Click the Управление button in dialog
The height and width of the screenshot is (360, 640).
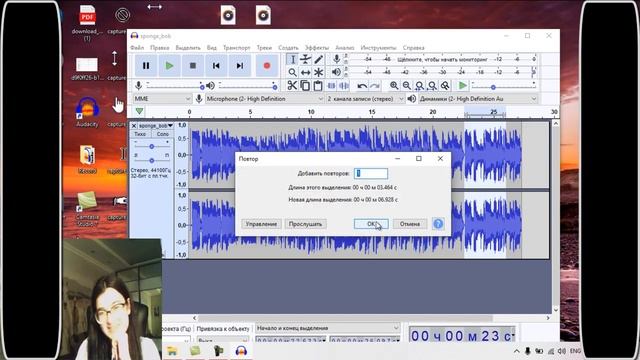261,224
